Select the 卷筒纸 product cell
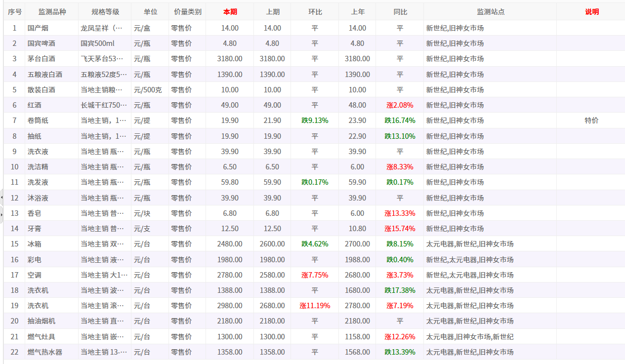This screenshot has width=625, height=364. [x=51, y=121]
